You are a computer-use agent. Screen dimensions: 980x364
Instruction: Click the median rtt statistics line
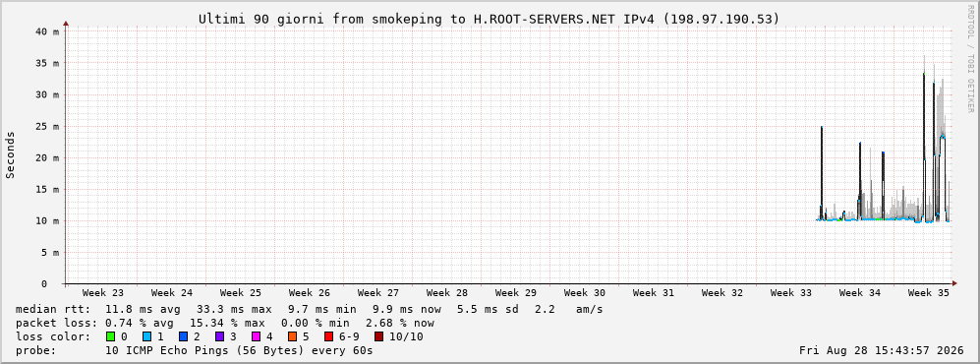[x=309, y=310]
